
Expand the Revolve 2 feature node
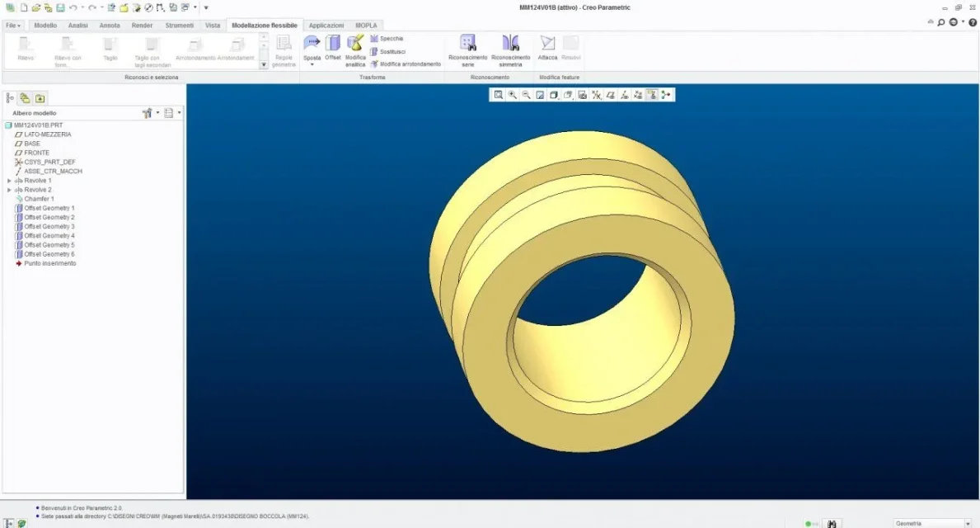pos(9,190)
